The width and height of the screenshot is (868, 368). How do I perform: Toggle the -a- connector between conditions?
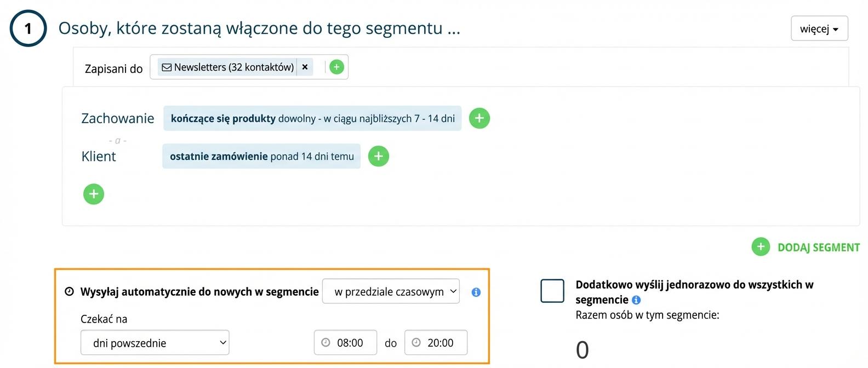click(117, 141)
